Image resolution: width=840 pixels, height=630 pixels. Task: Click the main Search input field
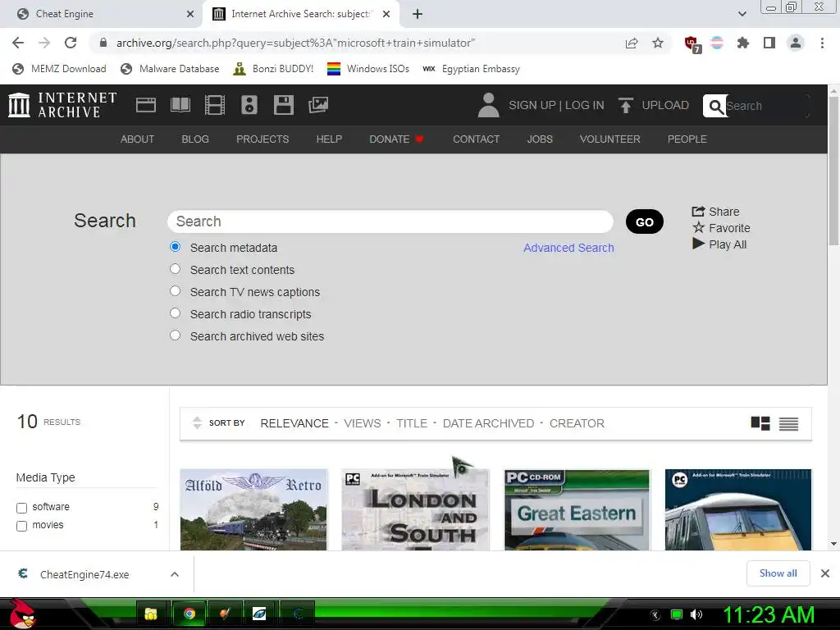coord(390,221)
